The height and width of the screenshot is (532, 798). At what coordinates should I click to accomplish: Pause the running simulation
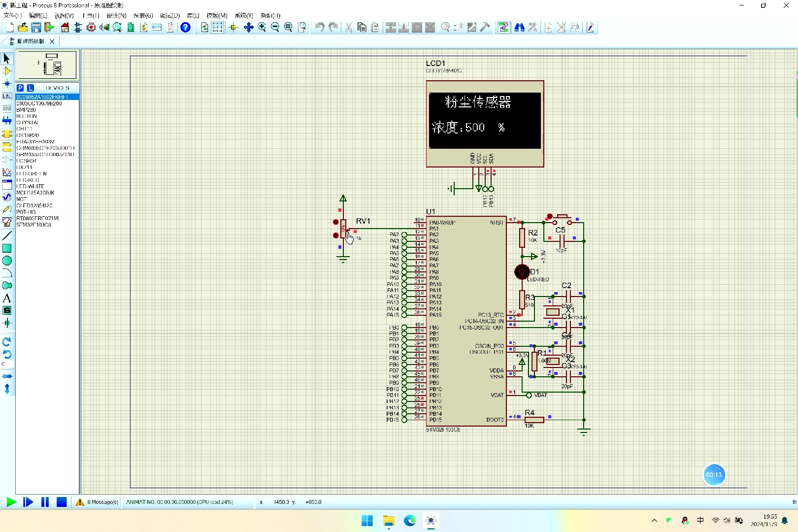45,502
